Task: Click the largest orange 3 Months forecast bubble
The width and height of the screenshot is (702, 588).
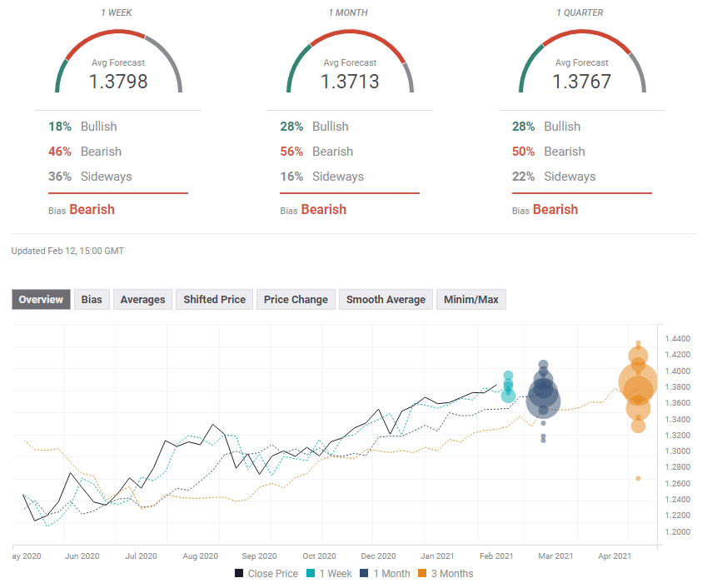Action: pyautogui.click(x=639, y=383)
